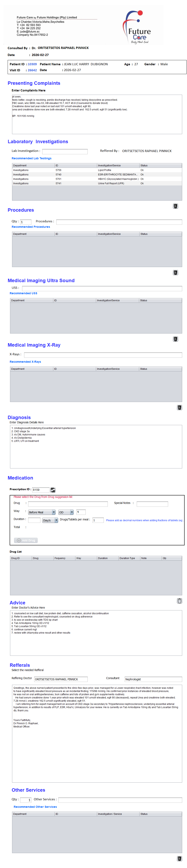
Task: Click delete icon under X-Ray table
Action: [179, 407]
